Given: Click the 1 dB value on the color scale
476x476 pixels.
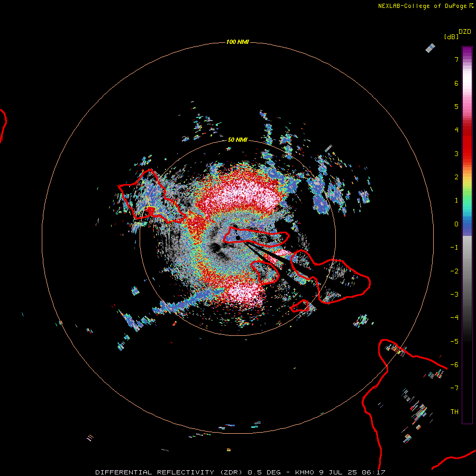Looking at the screenshot, I should click(456, 200).
